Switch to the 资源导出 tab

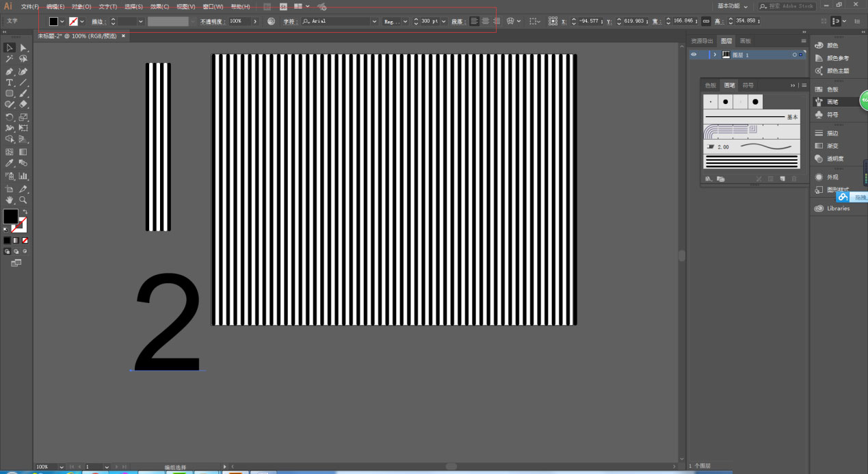[702, 41]
